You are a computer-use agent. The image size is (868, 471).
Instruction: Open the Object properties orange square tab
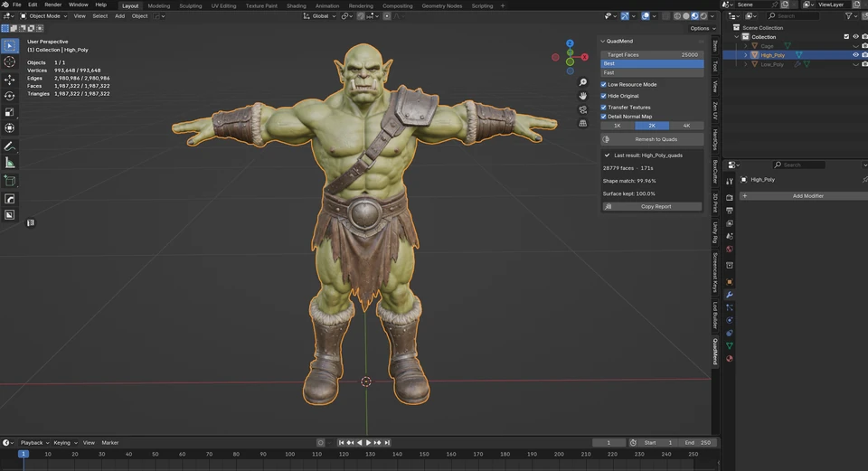click(730, 282)
